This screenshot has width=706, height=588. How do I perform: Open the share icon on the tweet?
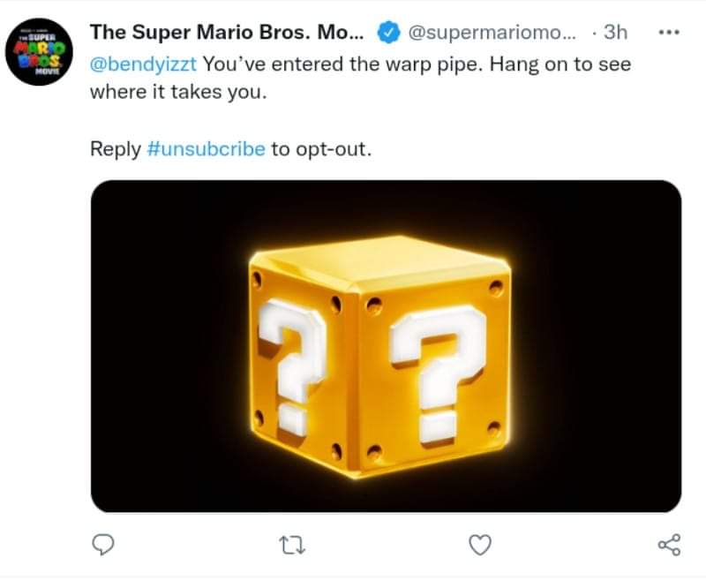pyautogui.click(x=670, y=547)
